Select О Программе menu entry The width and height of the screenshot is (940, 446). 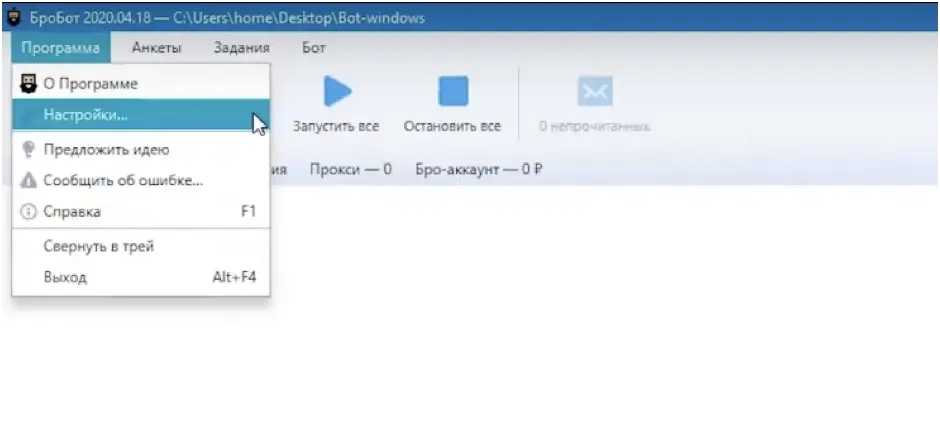pos(141,83)
